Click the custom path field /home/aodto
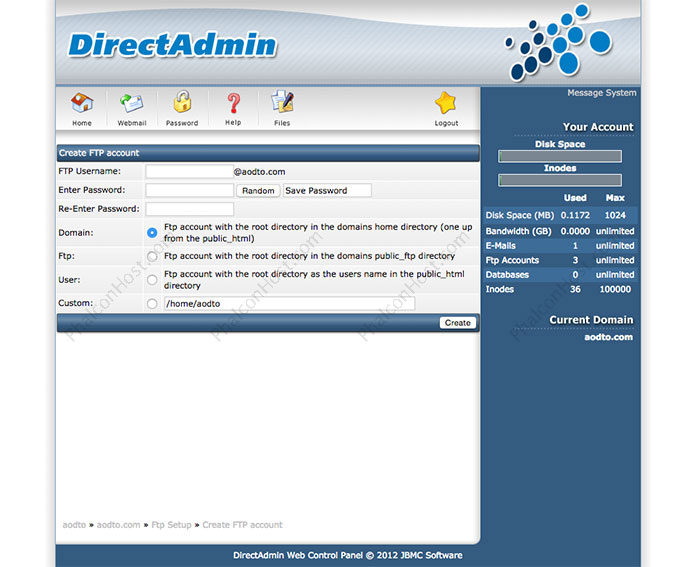This screenshot has height=567, width=700. click(289, 304)
